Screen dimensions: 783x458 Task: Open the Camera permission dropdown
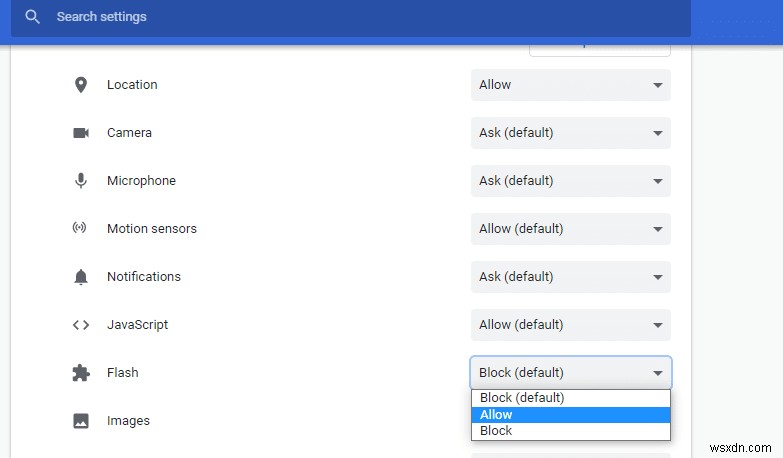pyautogui.click(x=570, y=133)
